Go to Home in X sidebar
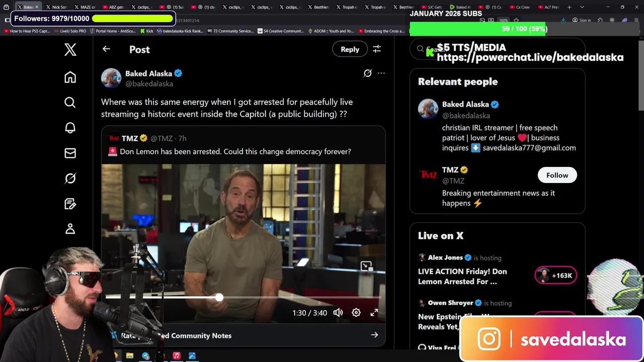This screenshot has height=362, width=644. click(x=70, y=77)
